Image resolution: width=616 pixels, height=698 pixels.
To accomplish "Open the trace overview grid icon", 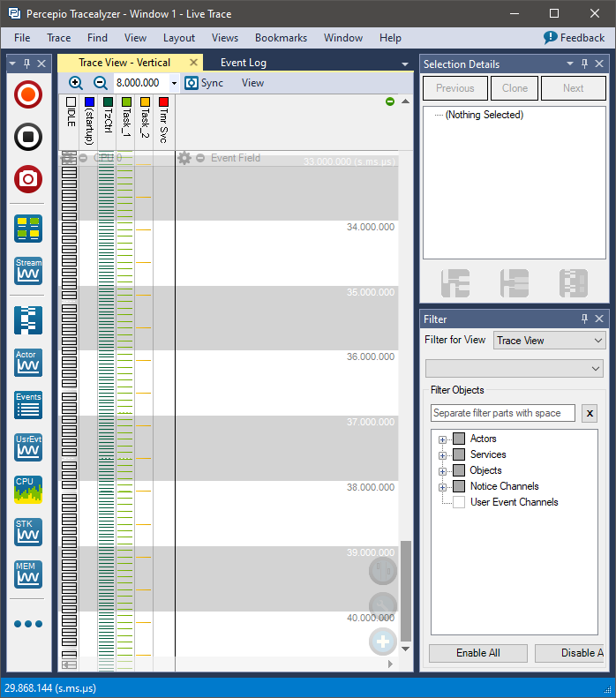I will [x=28, y=229].
